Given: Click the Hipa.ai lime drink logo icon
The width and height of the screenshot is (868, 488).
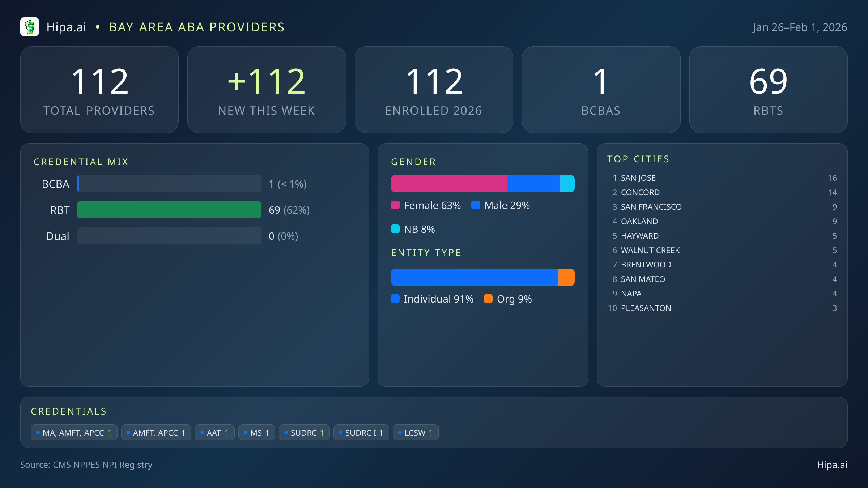Looking at the screenshot, I should [x=30, y=27].
